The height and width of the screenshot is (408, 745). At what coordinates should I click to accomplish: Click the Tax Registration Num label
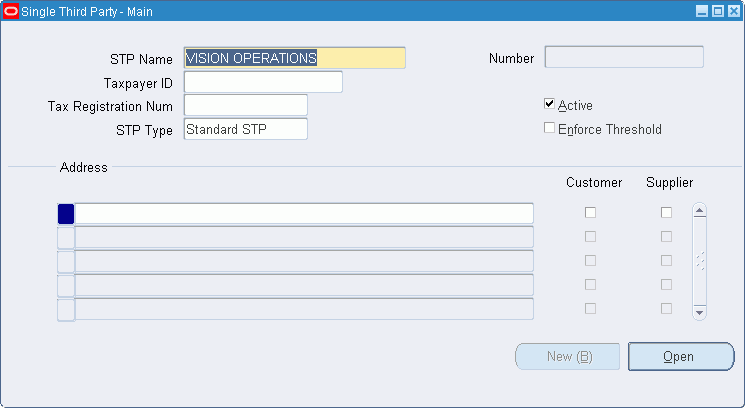coord(110,106)
